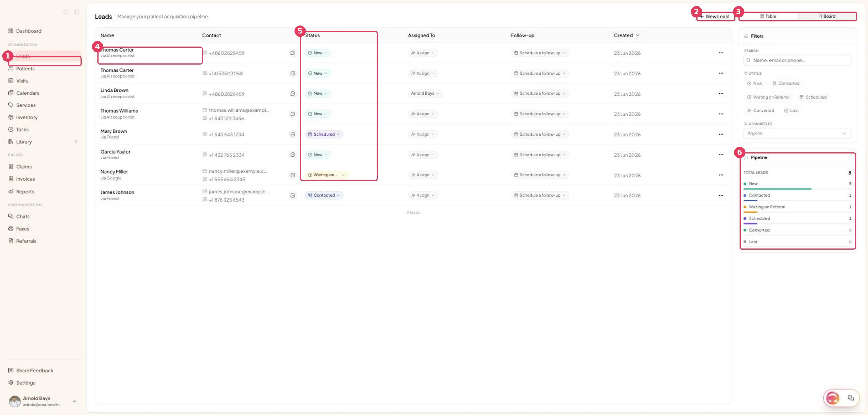Open chat icon for Thomas Williams
Screen dimensions: 868x415
293,114
